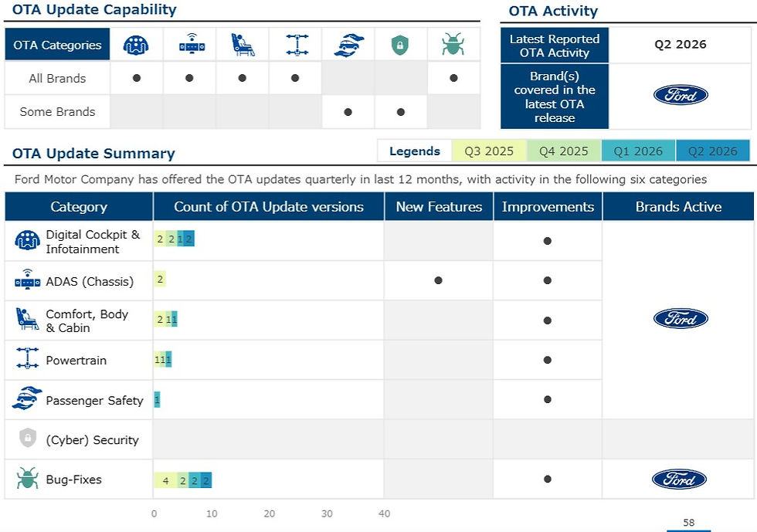This screenshot has height=532, width=757.
Task: Click the first Comfort, Body & Cabin bar segment
Action: point(160,319)
